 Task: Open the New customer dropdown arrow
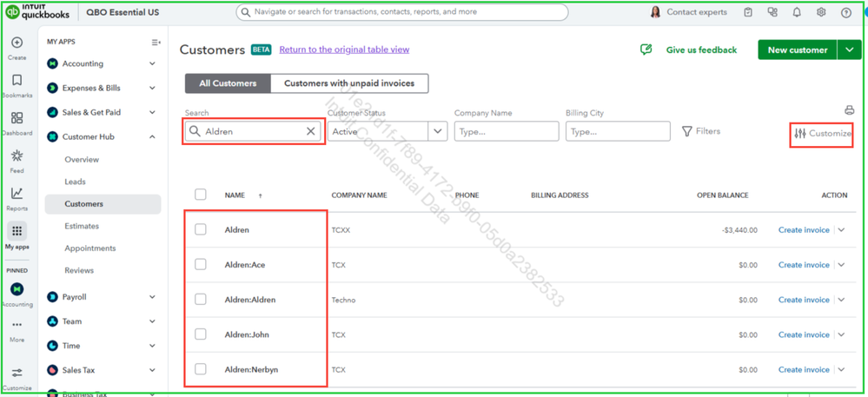(x=850, y=50)
